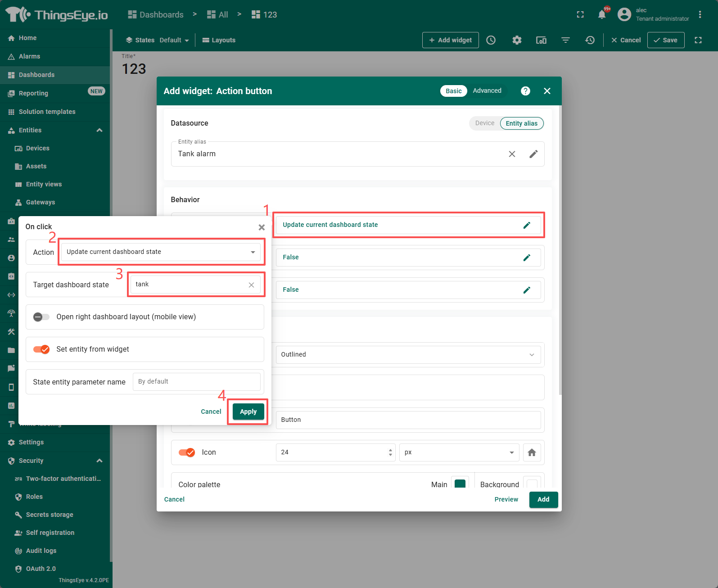Click the State entity parameter name field
This screenshot has height=588, width=718.
point(196,382)
